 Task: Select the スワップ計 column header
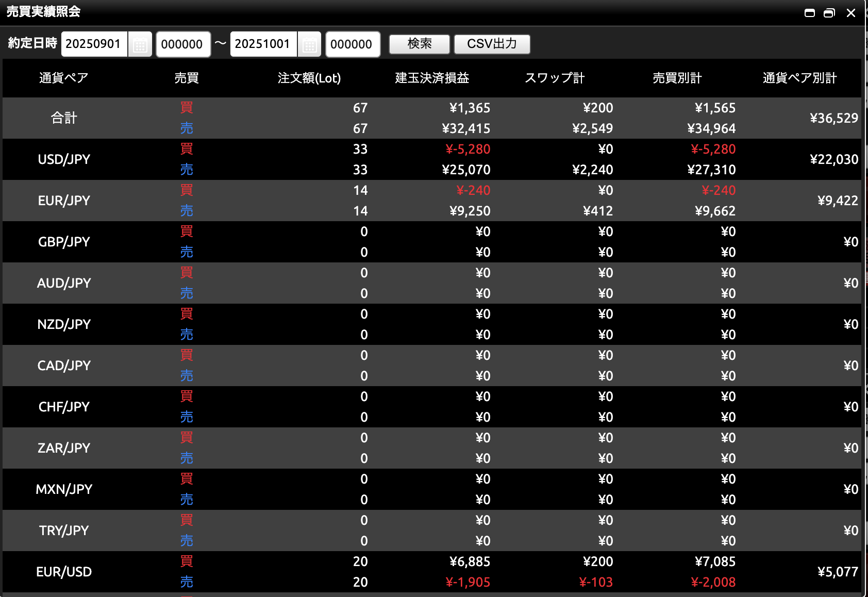555,78
